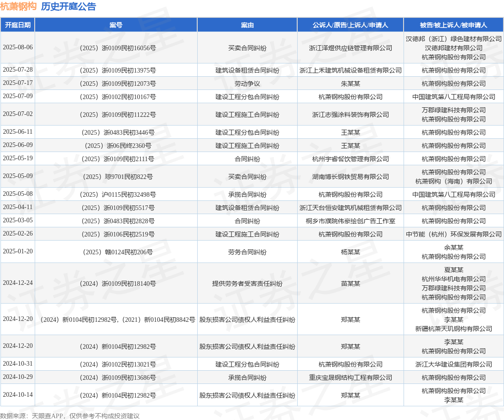Click defendant 中国建筑第八工程局有限公司 in 2025-07-09 row
Image resolution: width=504 pixels, height=420 pixels.
tap(453, 97)
